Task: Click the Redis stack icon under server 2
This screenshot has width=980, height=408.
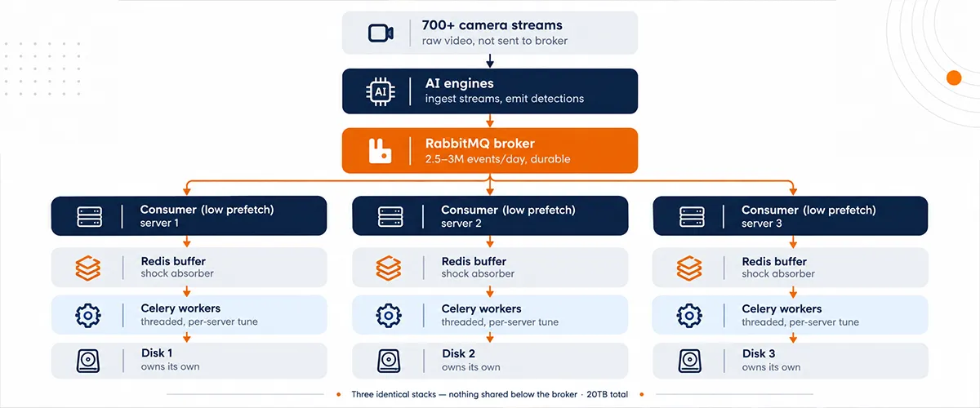Action: coord(390,267)
